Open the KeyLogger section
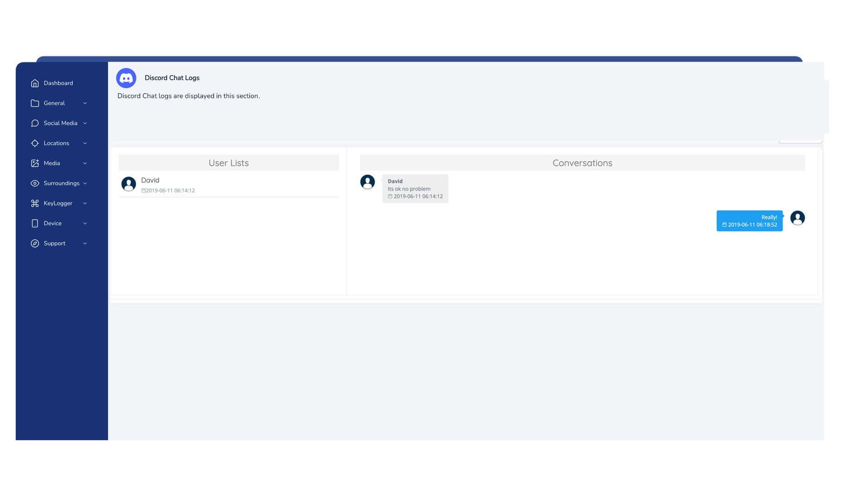868x488 pixels. point(58,202)
